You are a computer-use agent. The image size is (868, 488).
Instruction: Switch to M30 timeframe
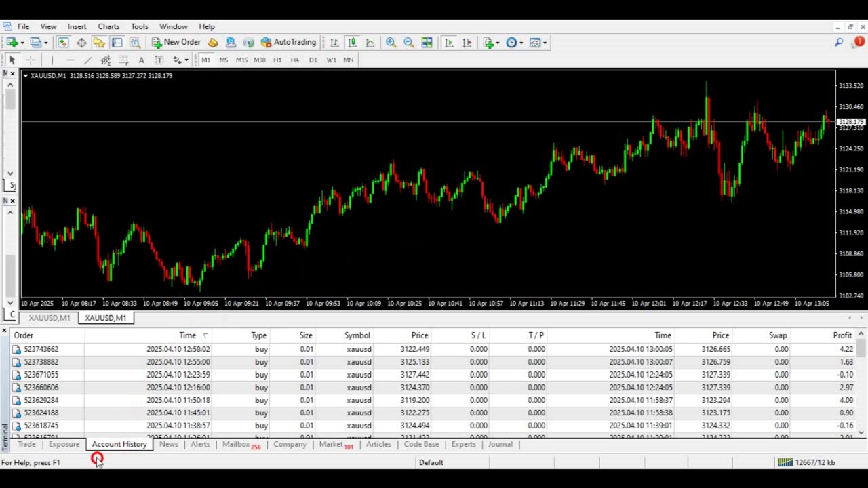[x=260, y=60]
